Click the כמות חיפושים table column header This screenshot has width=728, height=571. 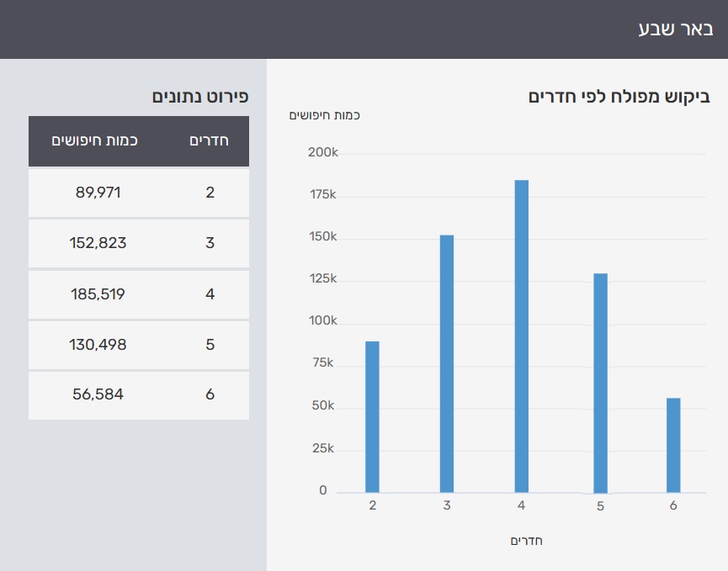95,141
